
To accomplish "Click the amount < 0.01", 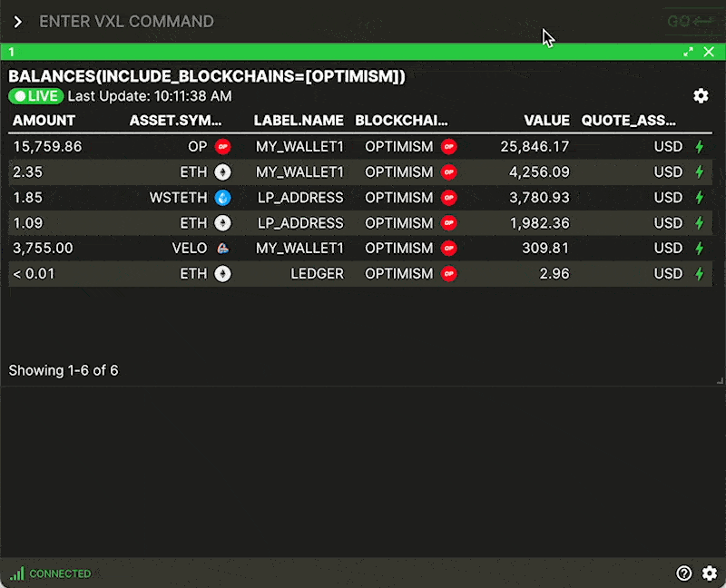I will click(x=34, y=274).
